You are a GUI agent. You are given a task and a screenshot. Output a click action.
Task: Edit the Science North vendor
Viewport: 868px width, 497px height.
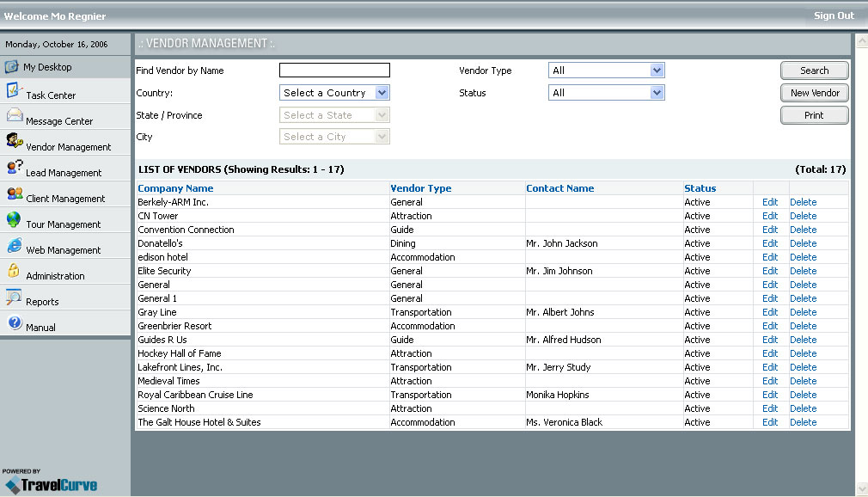tap(770, 408)
